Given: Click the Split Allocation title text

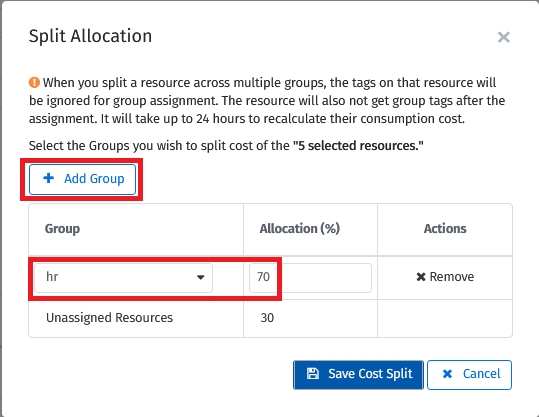Looking at the screenshot, I should point(90,36).
